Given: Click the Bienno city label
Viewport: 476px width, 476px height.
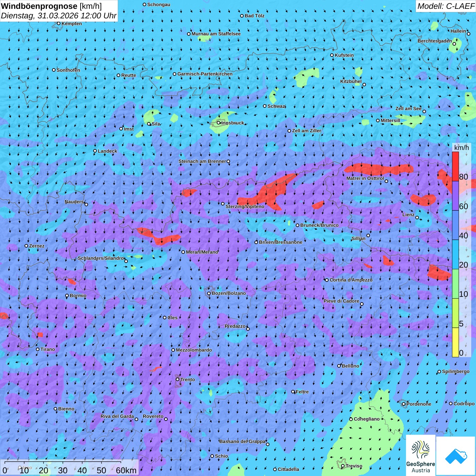Looking at the screenshot, I should 66,409.
